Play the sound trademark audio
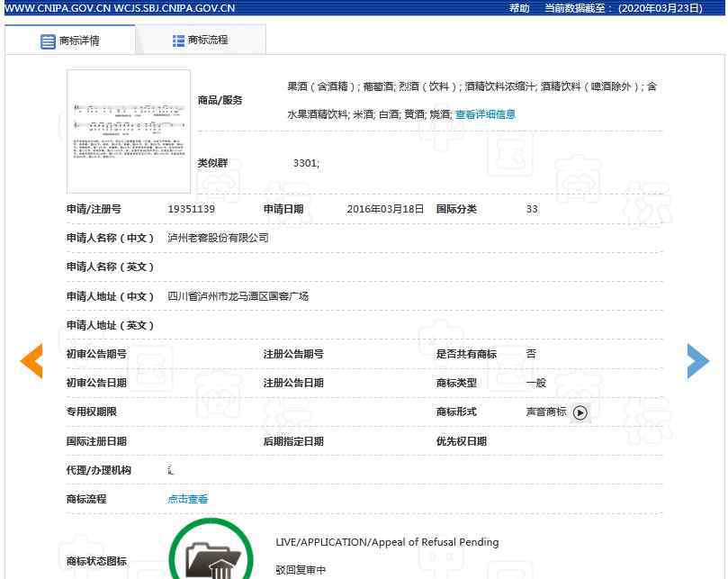 (580, 412)
